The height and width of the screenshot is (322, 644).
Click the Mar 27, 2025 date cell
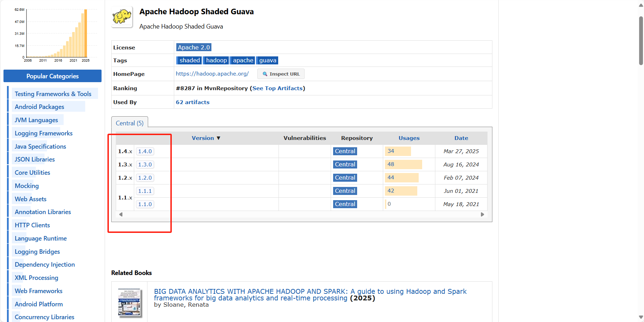point(461,151)
